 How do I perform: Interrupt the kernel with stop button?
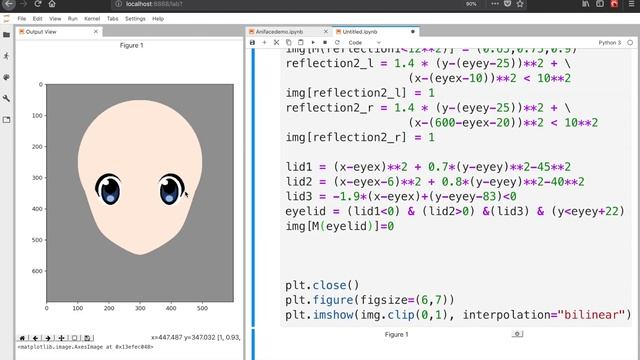click(x=325, y=42)
